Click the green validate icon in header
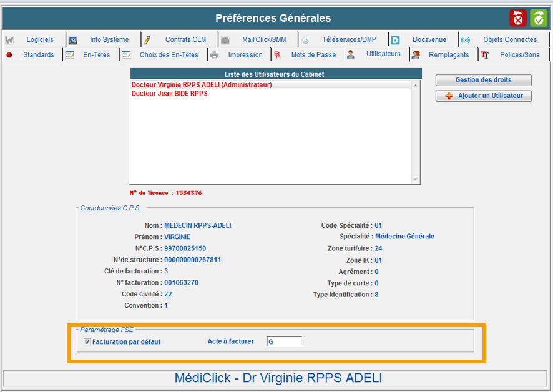 click(x=539, y=18)
